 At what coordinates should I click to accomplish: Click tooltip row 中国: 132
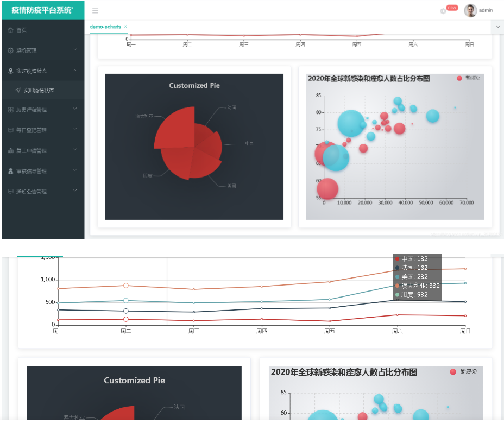tap(412, 258)
